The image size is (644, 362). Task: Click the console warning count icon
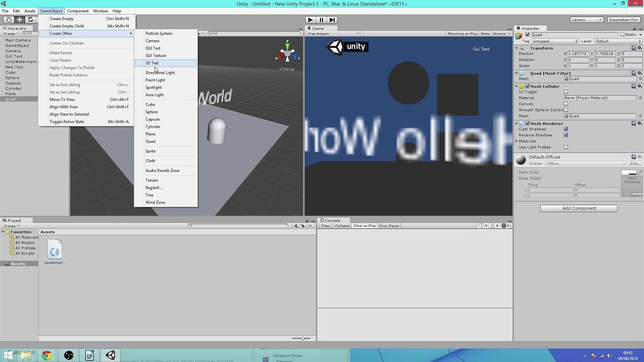click(495, 226)
